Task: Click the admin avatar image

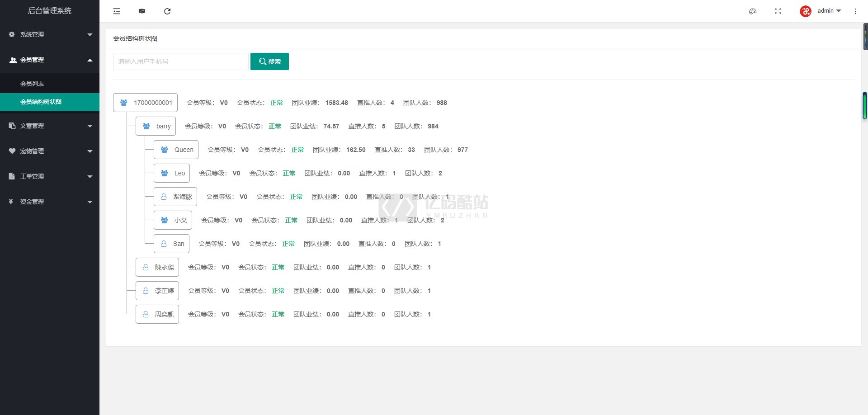Action: click(806, 11)
